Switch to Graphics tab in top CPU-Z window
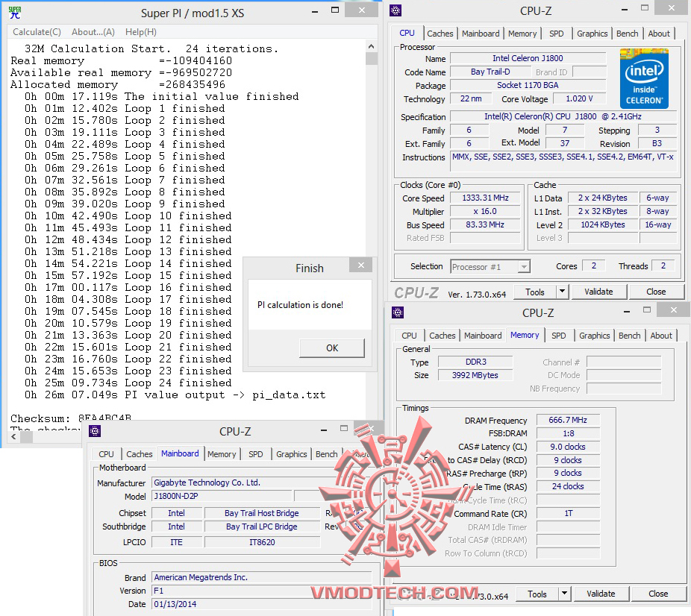This screenshot has height=616, width=691. 592,34
